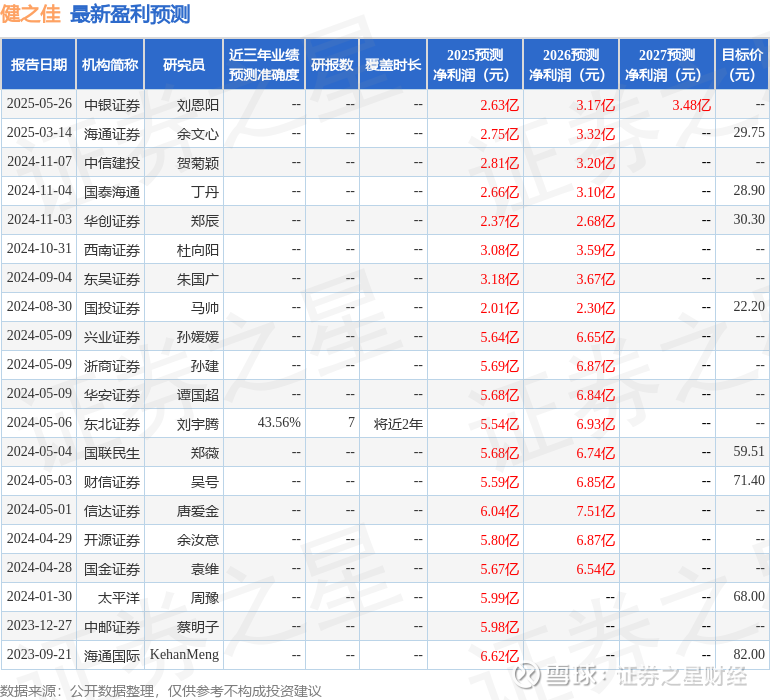Select analyst name 刘恩阳
Image resolution: width=770 pixels, height=700 pixels.
[x=198, y=105]
